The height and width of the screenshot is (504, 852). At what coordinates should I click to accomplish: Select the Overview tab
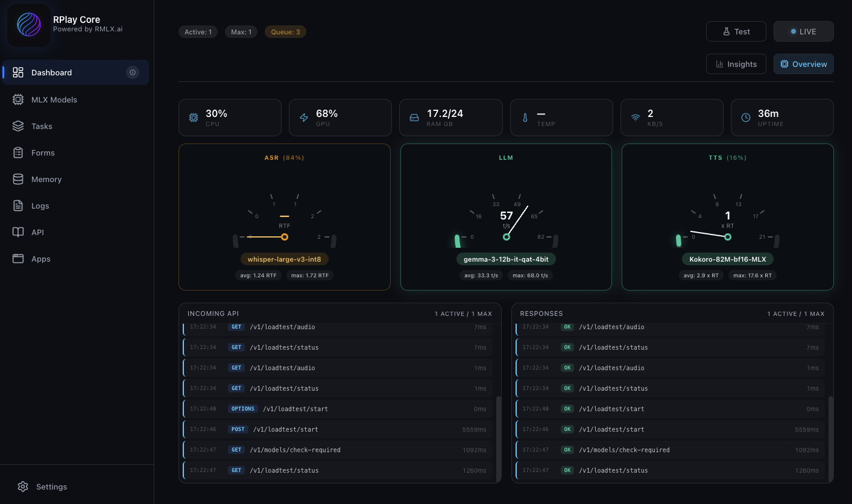pyautogui.click(x=804, y=64)
